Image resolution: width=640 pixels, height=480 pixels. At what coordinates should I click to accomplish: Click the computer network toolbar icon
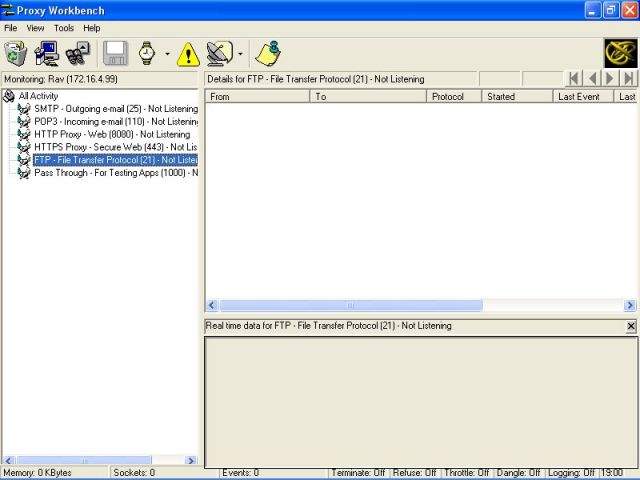(x=47, y=53)
